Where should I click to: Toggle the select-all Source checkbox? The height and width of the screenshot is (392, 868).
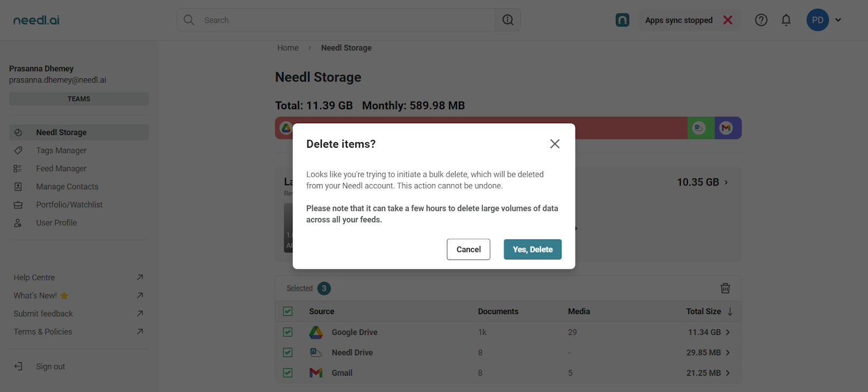pyautogui.click(x=288, y=312)
